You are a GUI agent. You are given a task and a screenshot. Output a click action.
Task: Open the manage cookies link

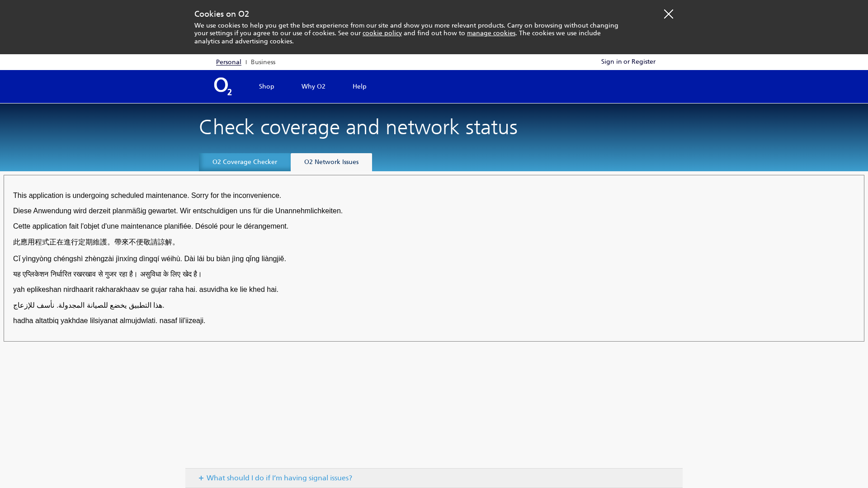491,33
